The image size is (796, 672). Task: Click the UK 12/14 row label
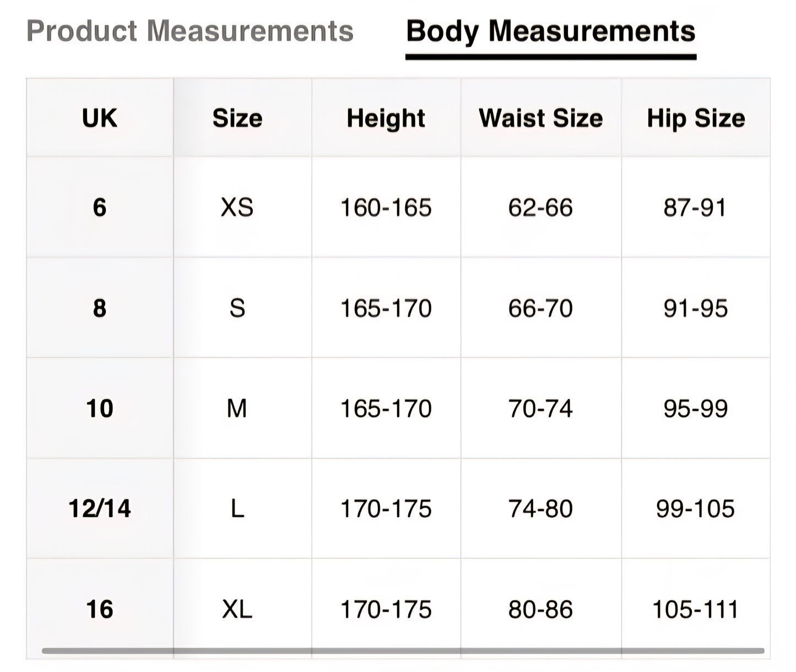[100, 508]
